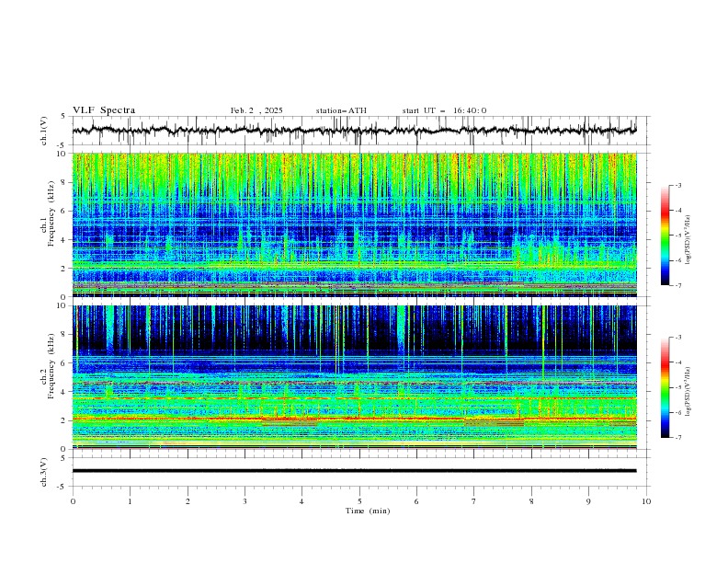Click time axis tick label "4"
Image resolution: width=728 pixels, height=563 pixels.
coord(301,501)
